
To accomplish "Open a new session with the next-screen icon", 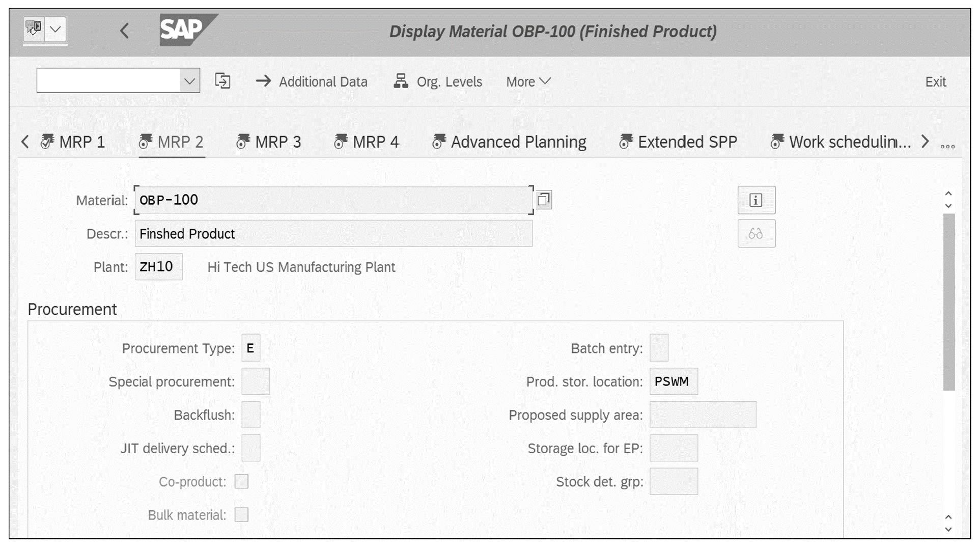I will (223, 81).
